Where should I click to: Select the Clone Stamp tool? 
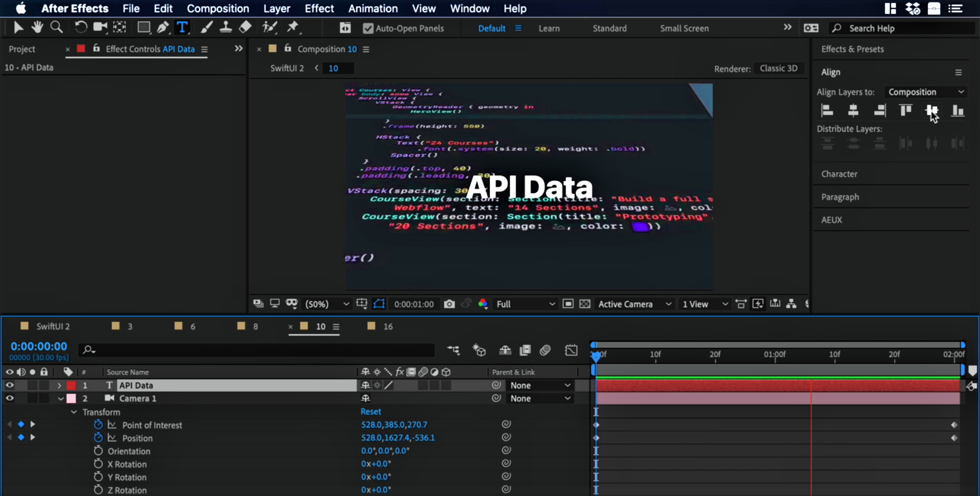coord(226,28)
